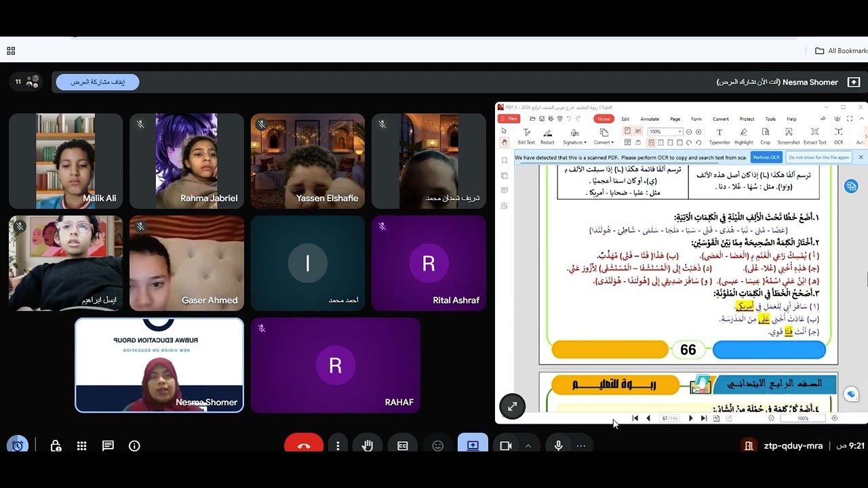Open the Files menu in PDF X

tap(509, 119)
